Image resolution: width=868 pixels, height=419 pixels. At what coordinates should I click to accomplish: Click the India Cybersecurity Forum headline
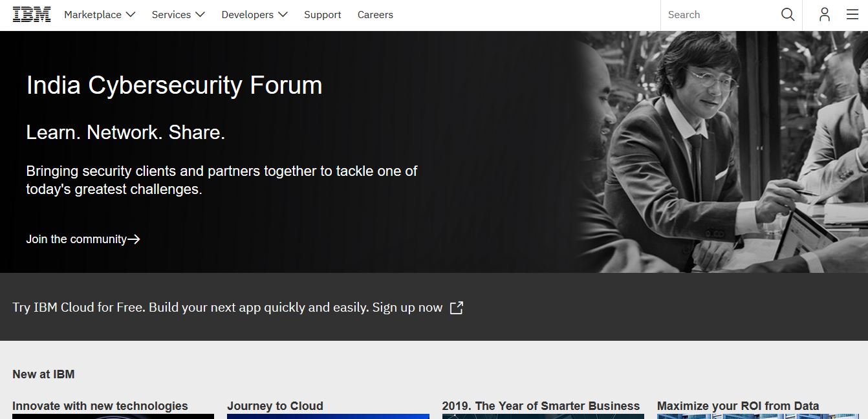(174, 85)
